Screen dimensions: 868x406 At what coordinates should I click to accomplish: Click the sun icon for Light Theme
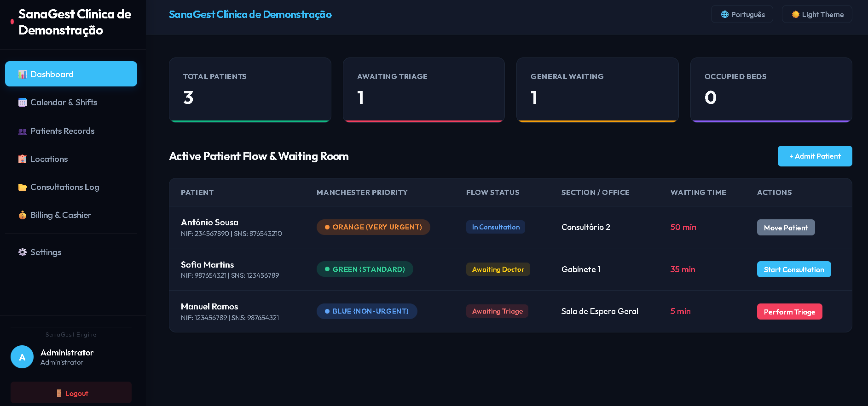pyautogui.click(x=795, y=14)
